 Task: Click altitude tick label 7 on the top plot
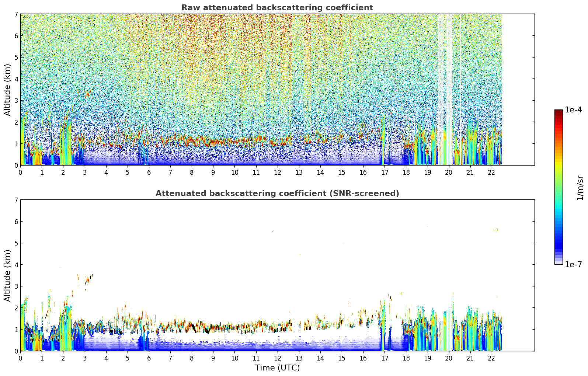[16, 14]
